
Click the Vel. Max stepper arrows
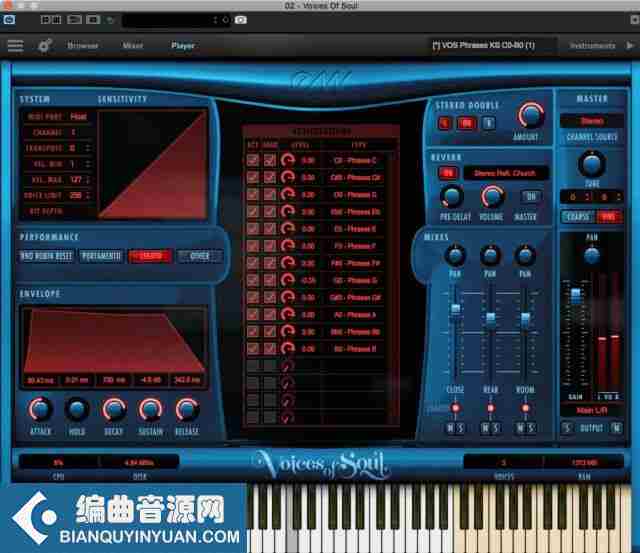(87, 180)
